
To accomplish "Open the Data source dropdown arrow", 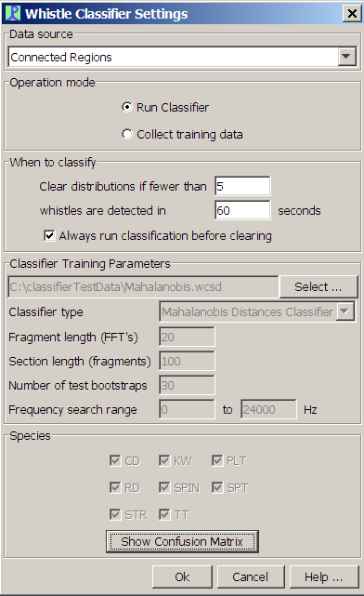I will tap(346, 57).
